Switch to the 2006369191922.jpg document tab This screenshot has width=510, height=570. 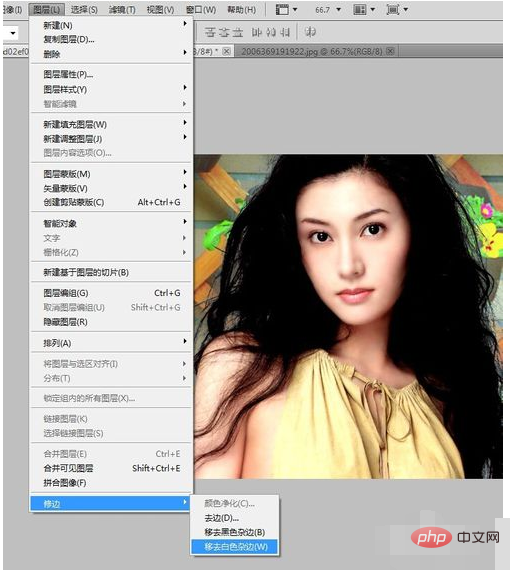(x=312, y=51)
